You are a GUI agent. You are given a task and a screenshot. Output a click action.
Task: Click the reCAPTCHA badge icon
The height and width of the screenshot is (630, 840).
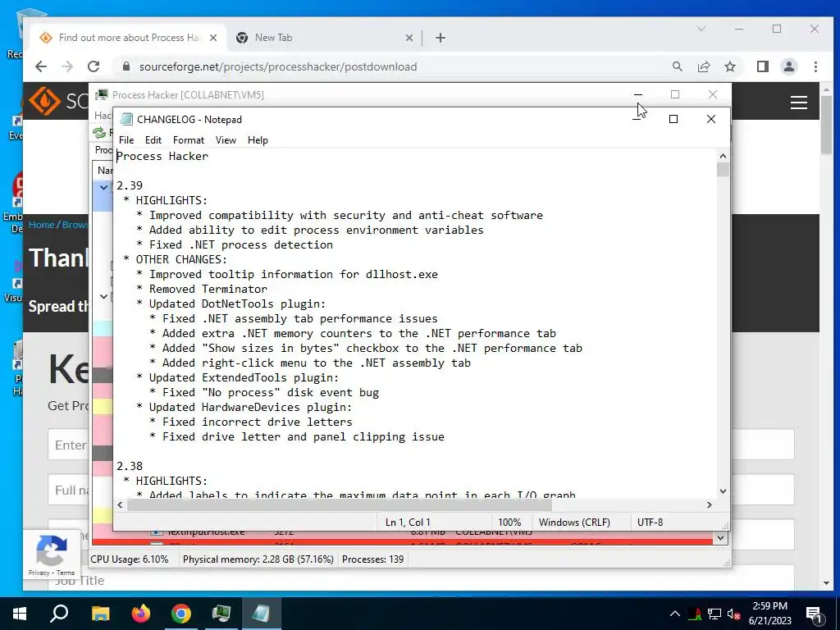click(x=52, y=550)
